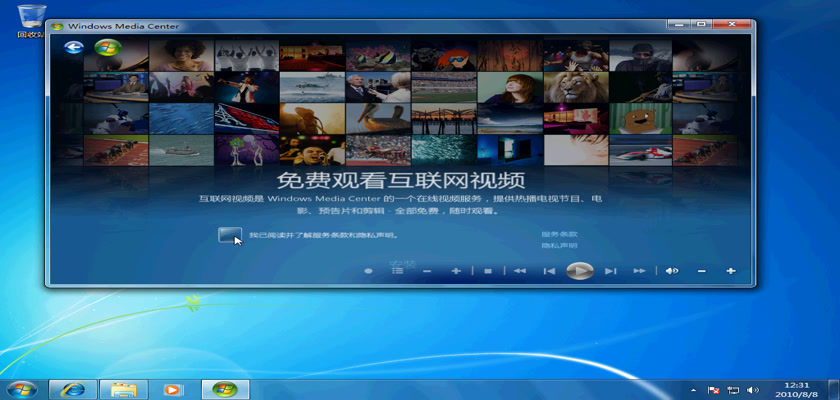Click the back arrow in Media Center
The width and height of the screenshot is (840, 400).
click(73, 48)
